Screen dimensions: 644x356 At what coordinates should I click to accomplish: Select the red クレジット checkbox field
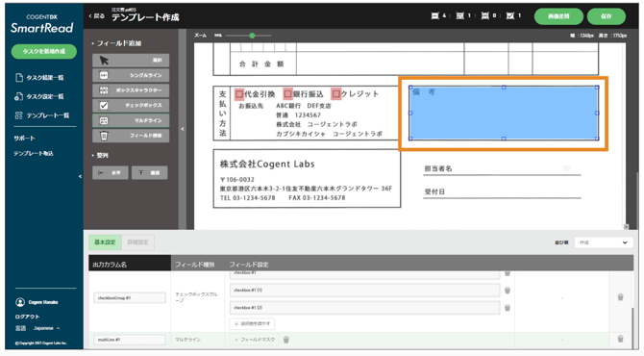coord(336,94)
